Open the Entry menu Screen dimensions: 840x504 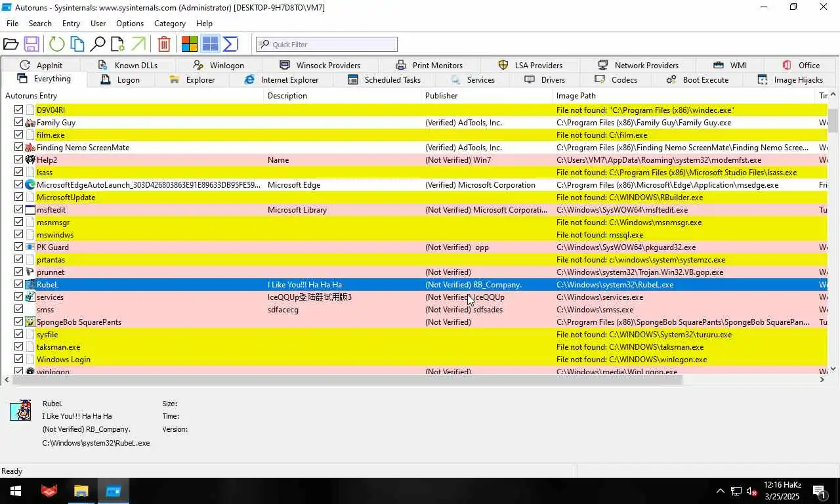point(71,23)
